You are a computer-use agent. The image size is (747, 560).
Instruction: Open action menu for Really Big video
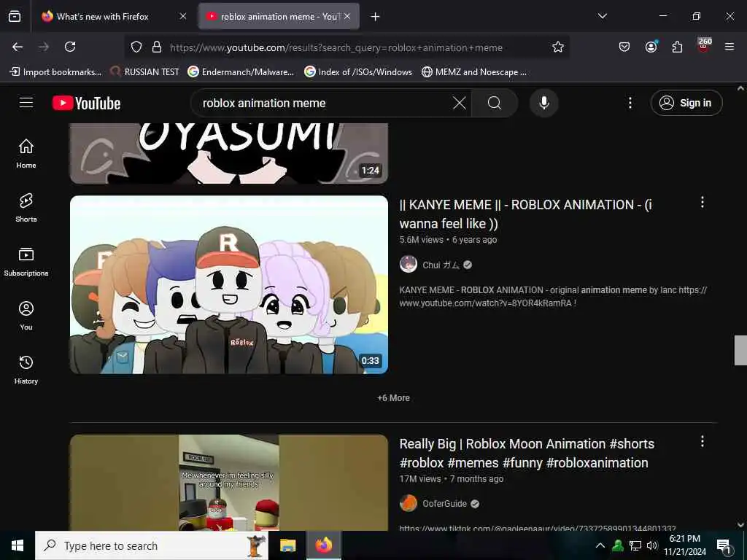[x=703, y=441]
